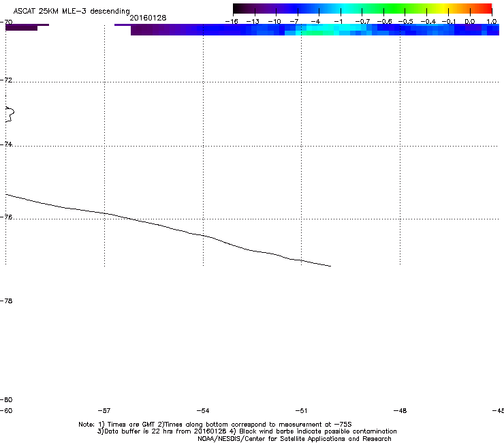The image size is (504, 443).
Task: Click the -60 longitude label
Action: 6,411
